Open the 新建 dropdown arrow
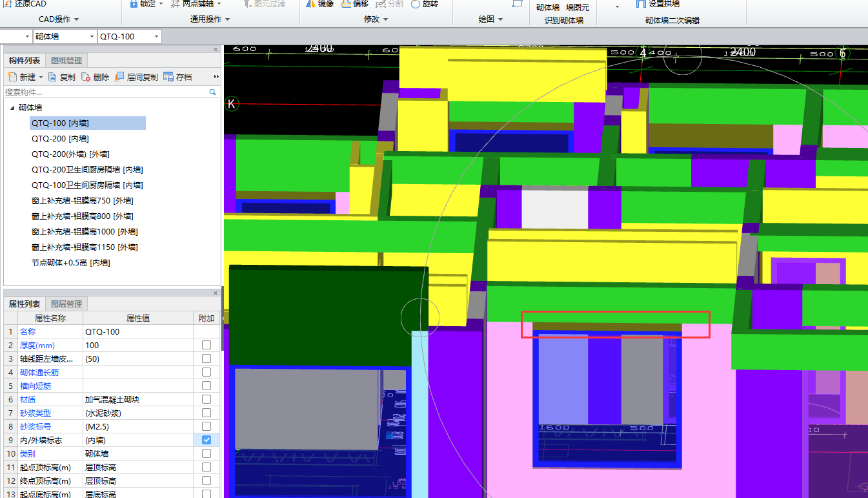The width and height of the screenshot is (868, 498). [x=41, y=78]
